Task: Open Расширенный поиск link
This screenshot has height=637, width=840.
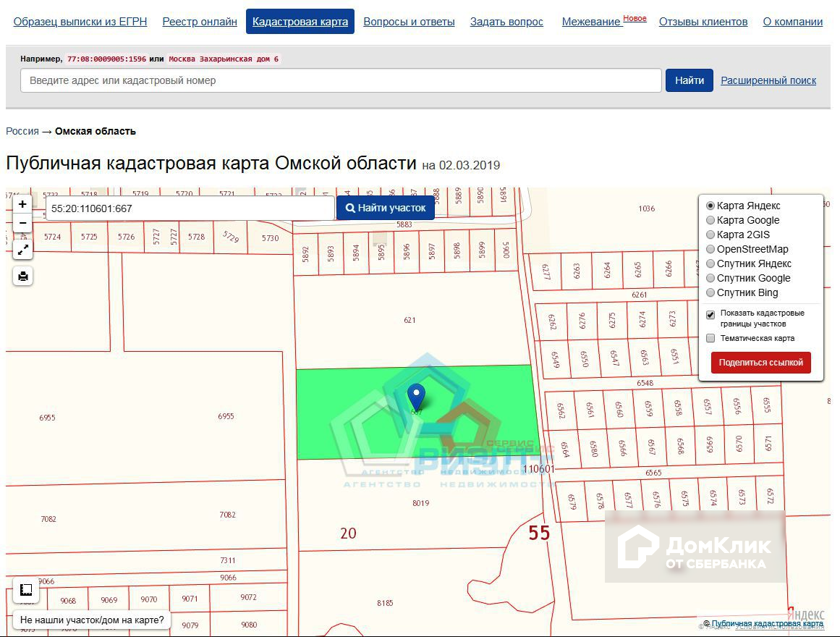Action: coord(768,80)
